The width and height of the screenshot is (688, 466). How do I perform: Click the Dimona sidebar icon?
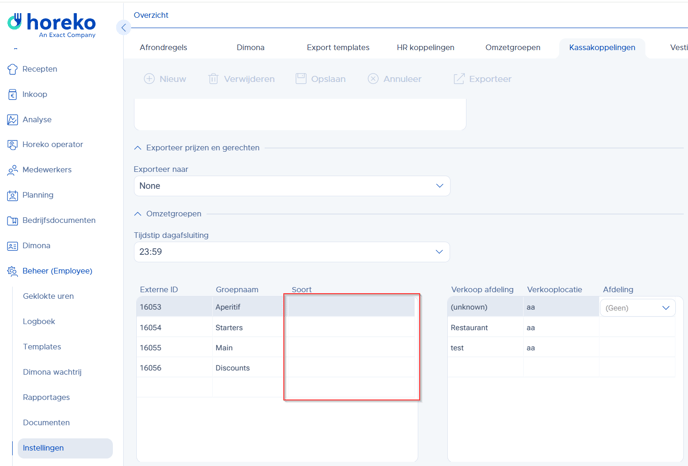tap(12, 246)
